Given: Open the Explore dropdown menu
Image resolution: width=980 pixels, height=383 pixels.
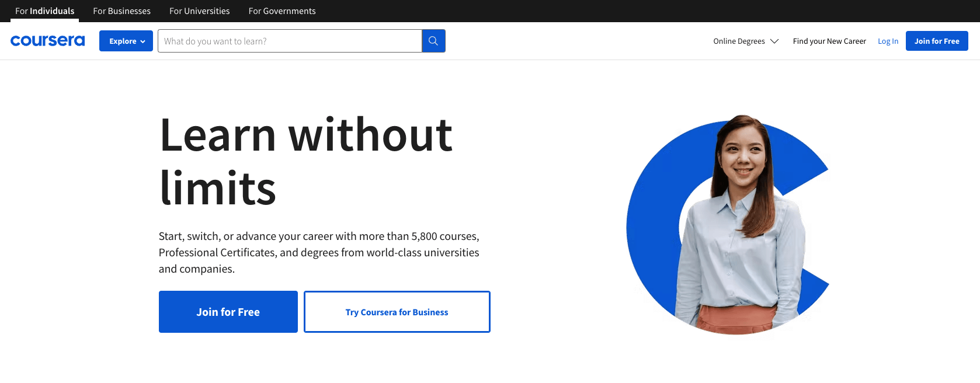Looking at the screenshot, I should [126, 41].
